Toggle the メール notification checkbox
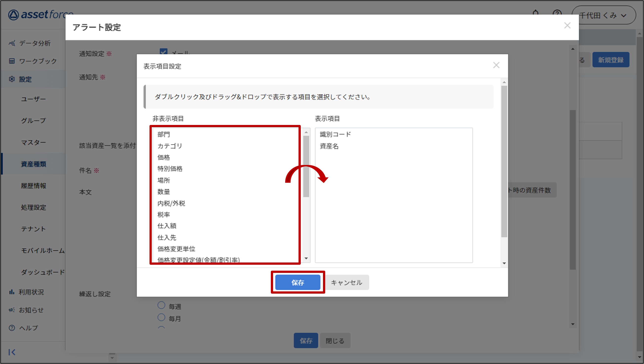This screenshot has height=364, width=644. (x=164, y=52)
